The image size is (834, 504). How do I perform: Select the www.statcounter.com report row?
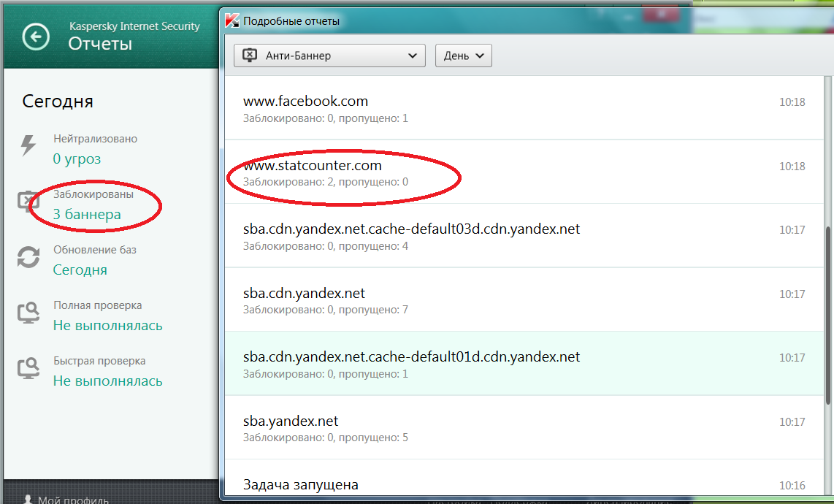click(x=524, y=172)
